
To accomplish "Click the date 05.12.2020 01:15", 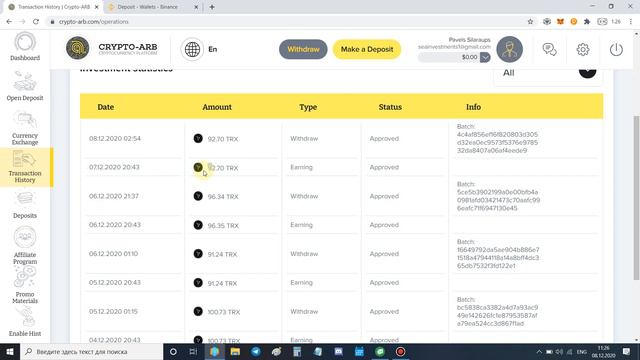I will [x=113, y=311].
